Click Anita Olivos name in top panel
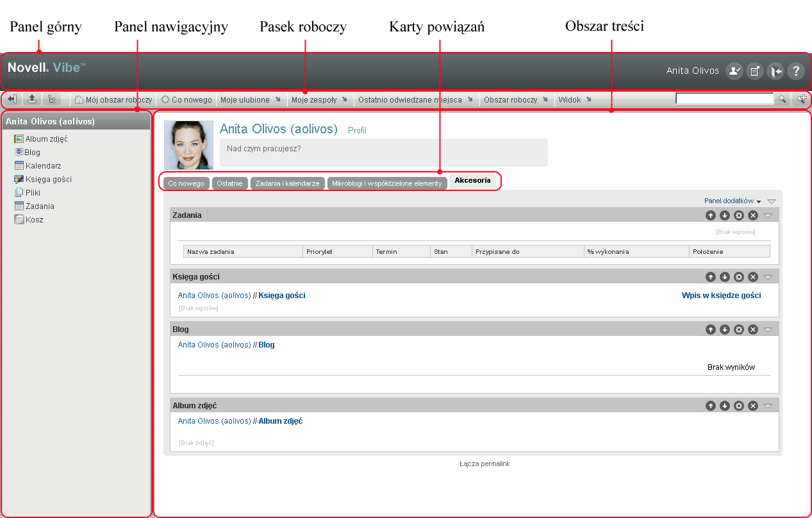 [x=692, y=71]
